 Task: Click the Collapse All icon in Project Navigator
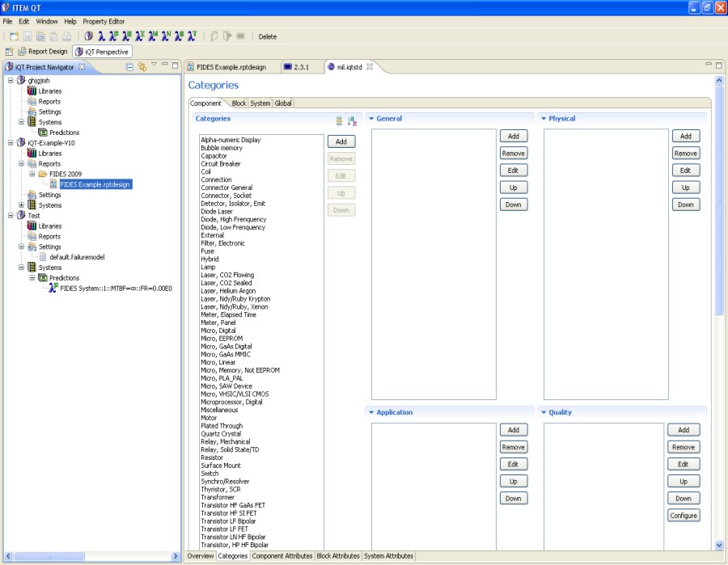(x=129, y=66)
